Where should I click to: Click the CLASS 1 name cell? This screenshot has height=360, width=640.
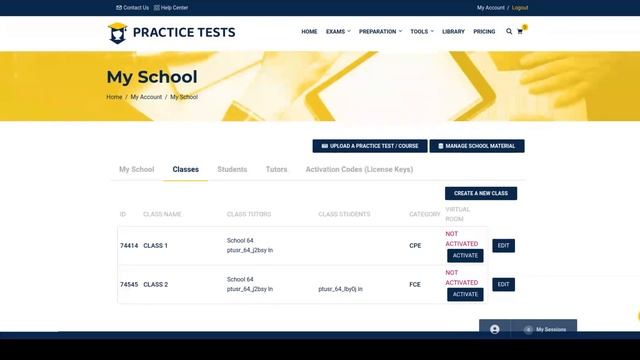pos(156,246)
